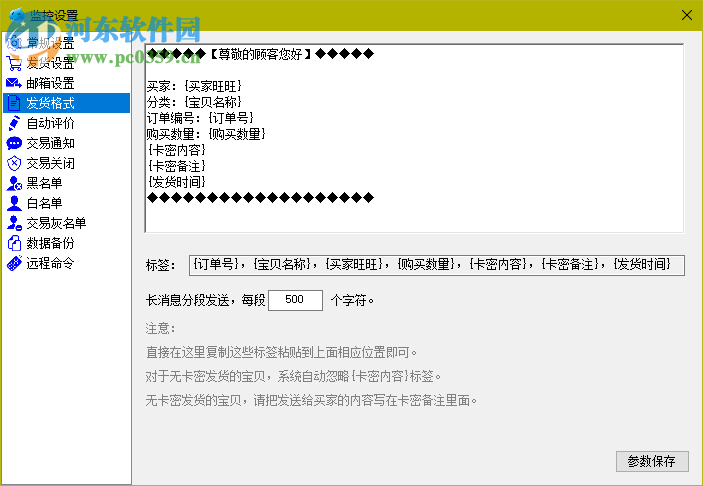The height and width of the screenshot is (486, 703).
Task: Go to 自动评价 settings
Action: (x=66, y=123)
